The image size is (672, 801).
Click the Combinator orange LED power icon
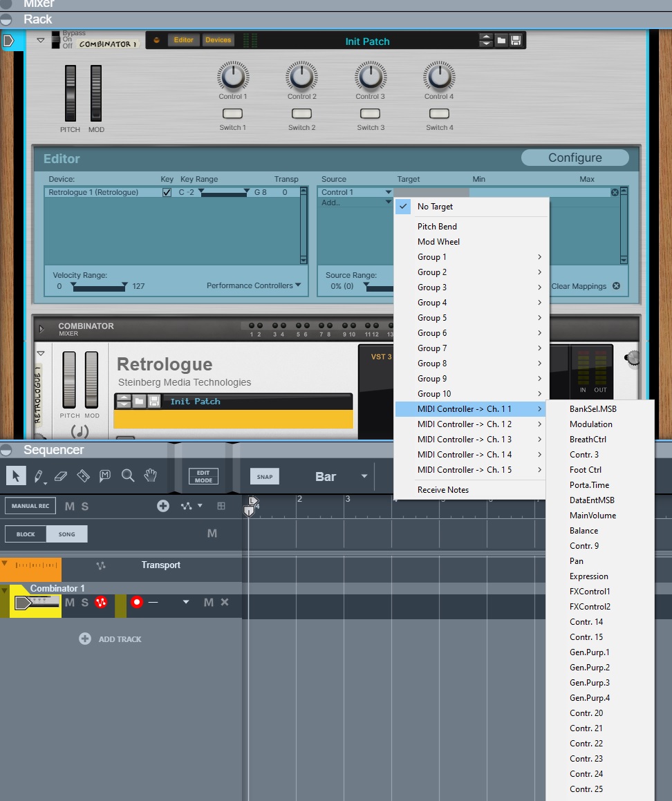(156, 40)
